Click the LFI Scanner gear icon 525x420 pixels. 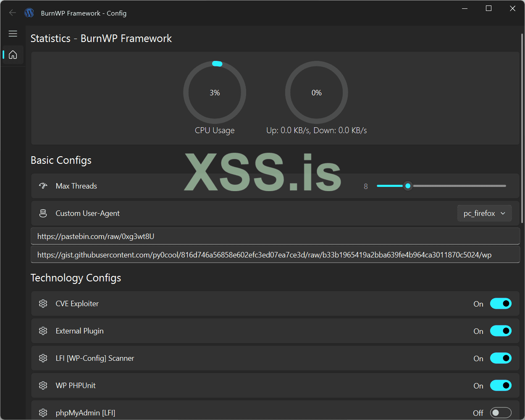click(x=43, y=358)
